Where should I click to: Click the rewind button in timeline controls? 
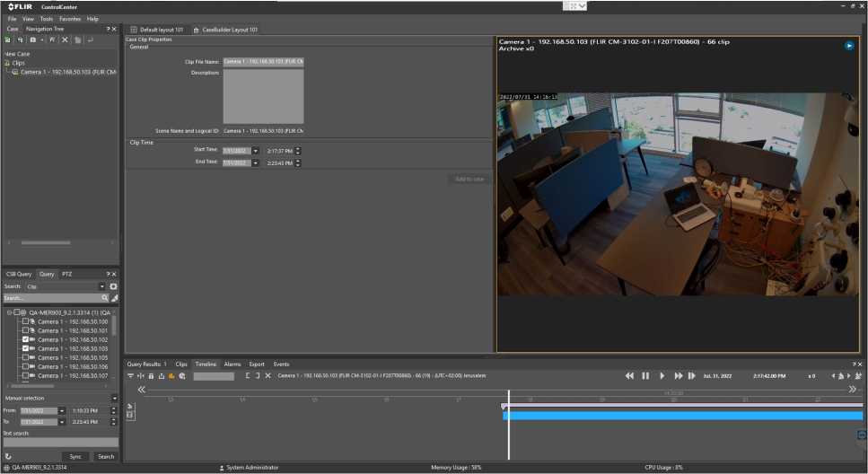tap(629, 375)
